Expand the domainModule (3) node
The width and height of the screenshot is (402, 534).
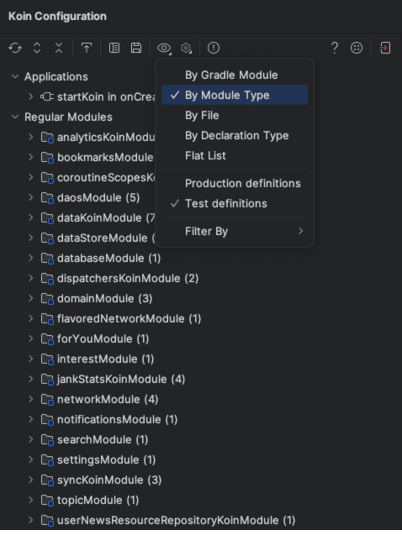[31, 298]
